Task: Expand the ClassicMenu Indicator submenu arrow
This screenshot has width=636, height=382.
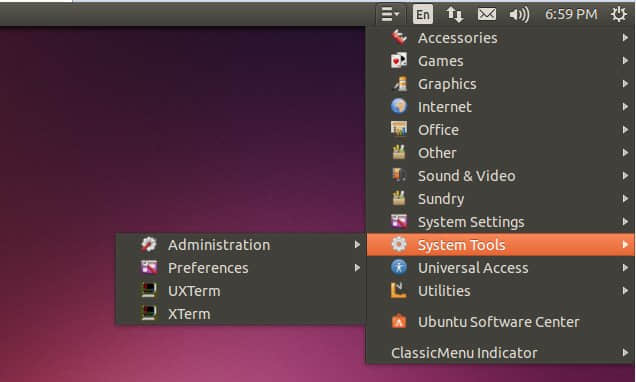Action: point(625,353)
